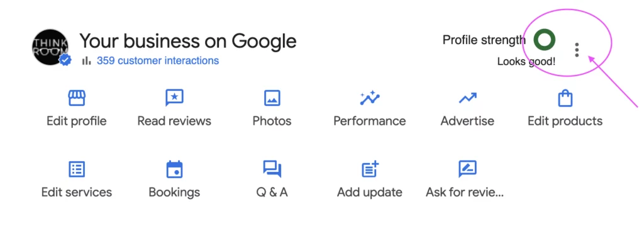This screenshot has width=644, height=228.
Task: Open the Bookings calendar icon
Action: point(174,169)
